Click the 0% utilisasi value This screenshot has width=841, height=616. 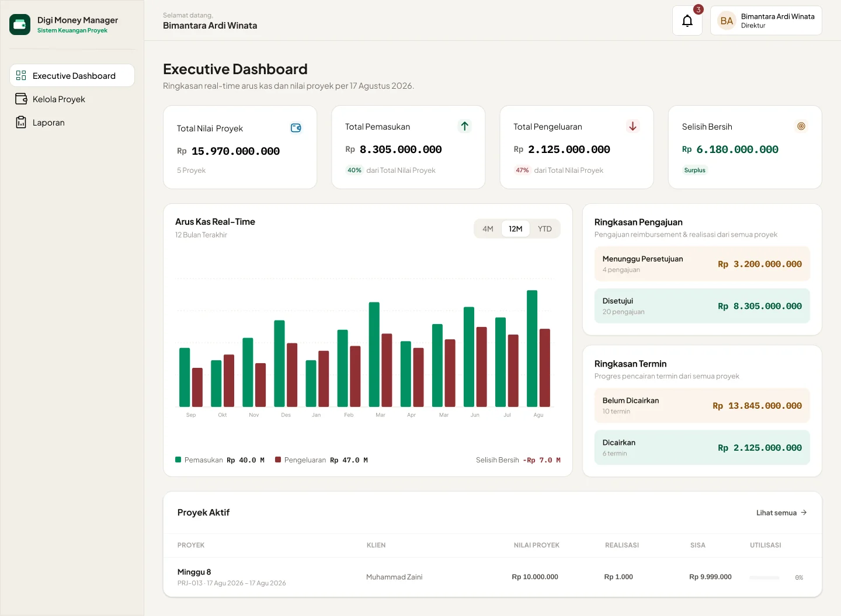(799, 577)
